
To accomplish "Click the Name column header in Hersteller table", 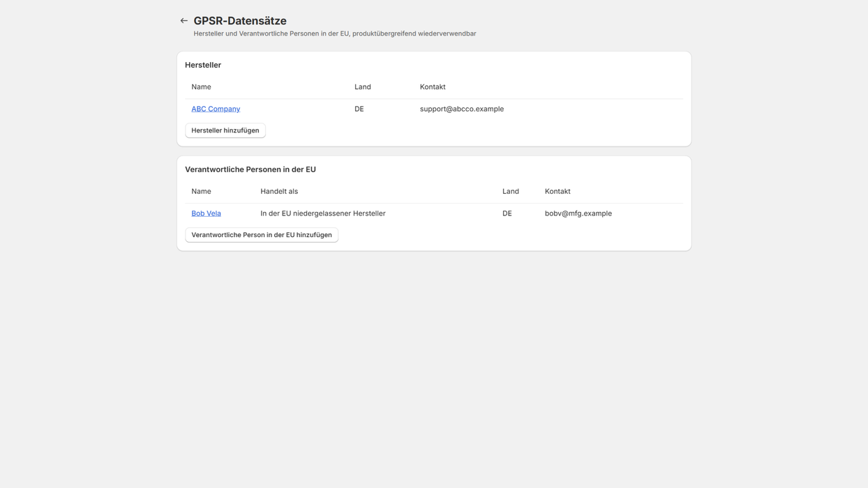I will click(201, 87).
